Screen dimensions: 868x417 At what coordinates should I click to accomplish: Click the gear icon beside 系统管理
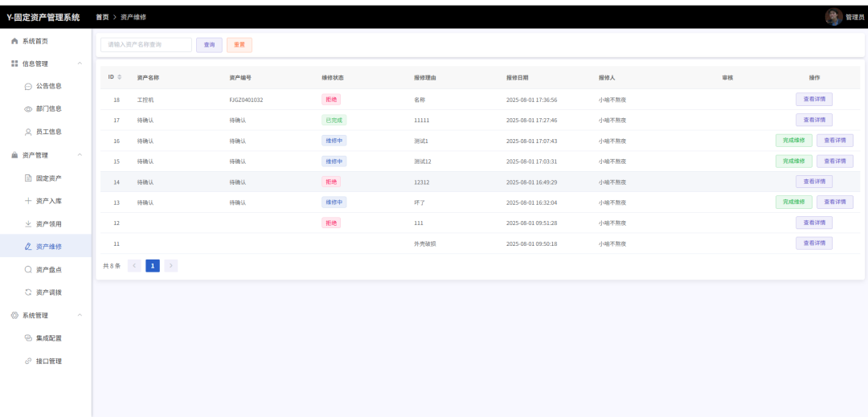click(x=15, y=315)
